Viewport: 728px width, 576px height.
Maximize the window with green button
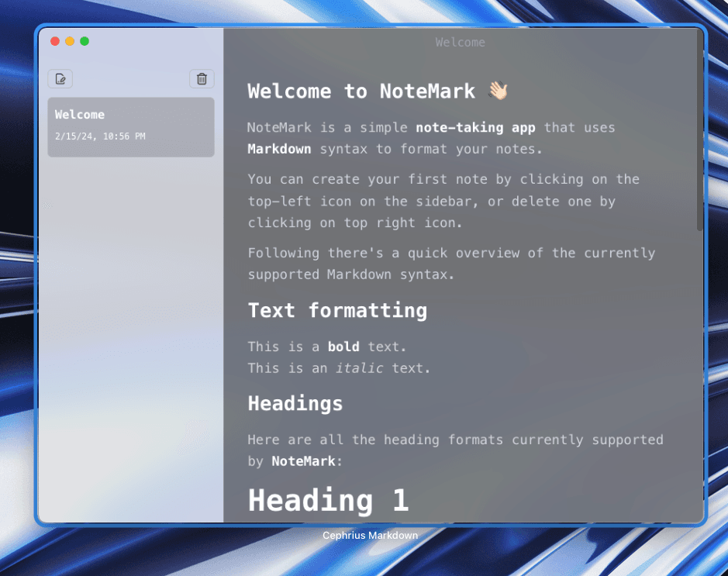coord(85,41)
